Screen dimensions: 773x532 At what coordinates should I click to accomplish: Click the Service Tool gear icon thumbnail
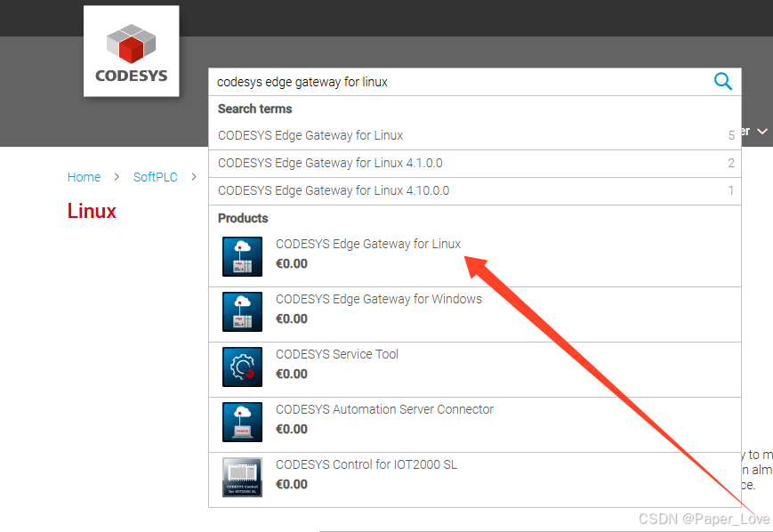coord(242,367)
